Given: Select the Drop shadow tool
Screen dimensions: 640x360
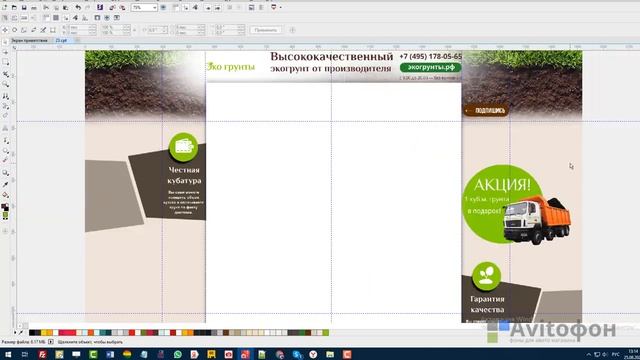Looking at the screenshot, I should (5, 173).
